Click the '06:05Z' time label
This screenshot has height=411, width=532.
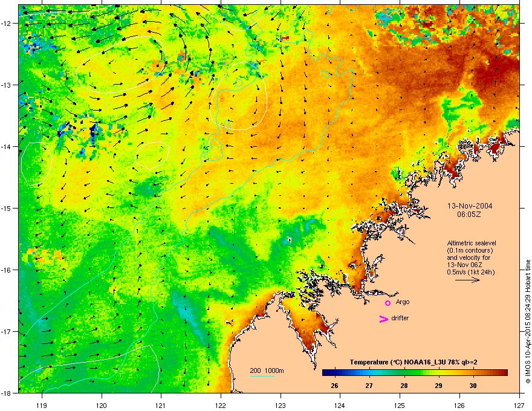click(469, 215)
